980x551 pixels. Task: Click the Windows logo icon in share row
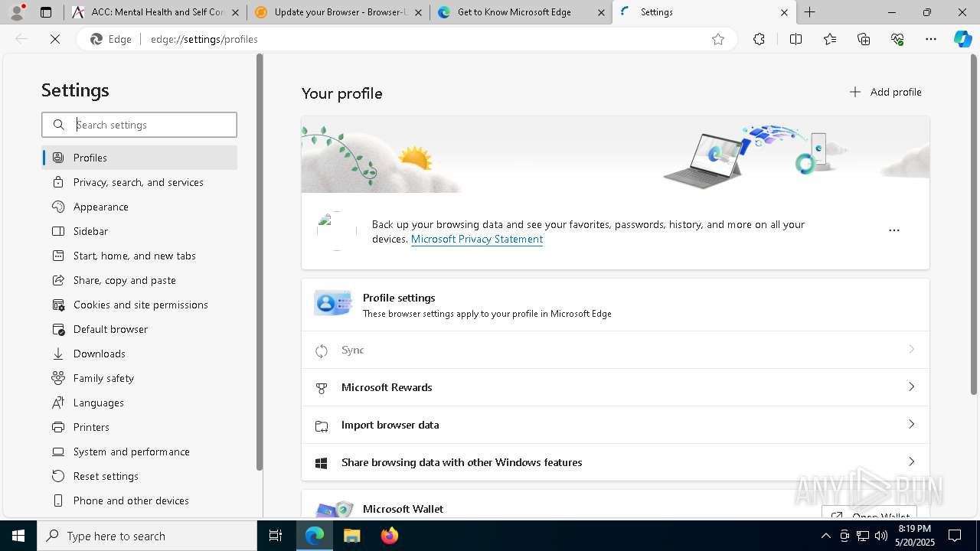(x=322, y=463)
